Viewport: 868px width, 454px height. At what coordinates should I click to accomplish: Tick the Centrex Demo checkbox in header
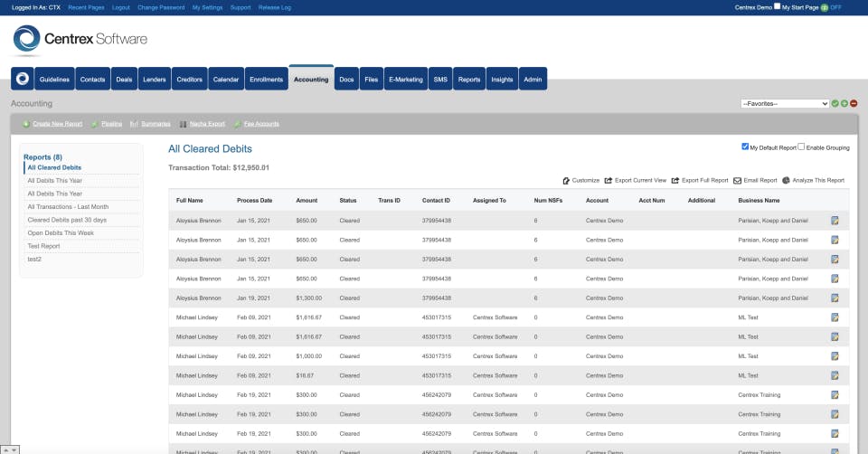pyautogui.click(x=778, y=6)
